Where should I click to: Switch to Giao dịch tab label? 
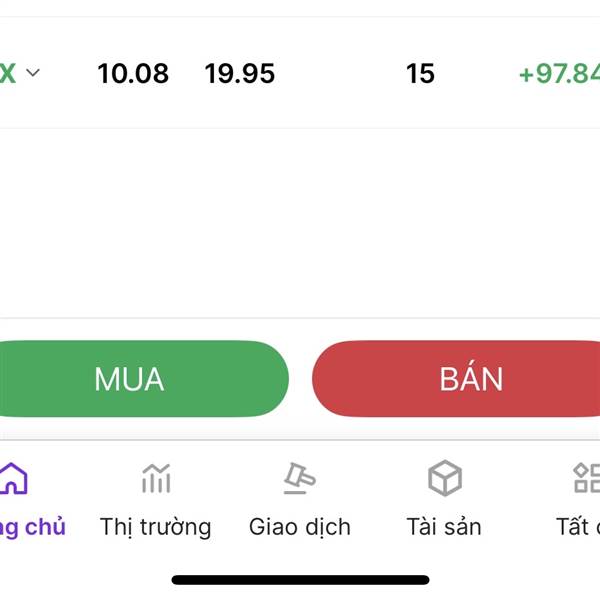click(x=300, y=527)
